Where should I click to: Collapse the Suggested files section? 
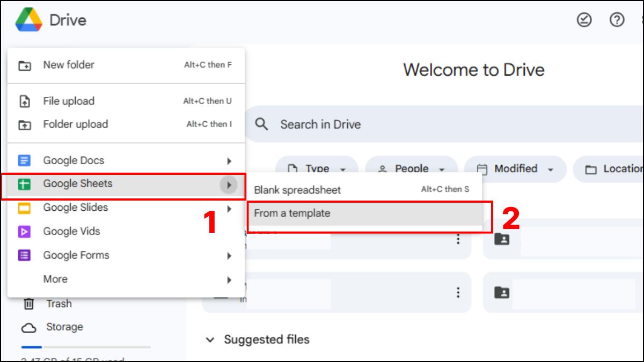coord(211,339)
